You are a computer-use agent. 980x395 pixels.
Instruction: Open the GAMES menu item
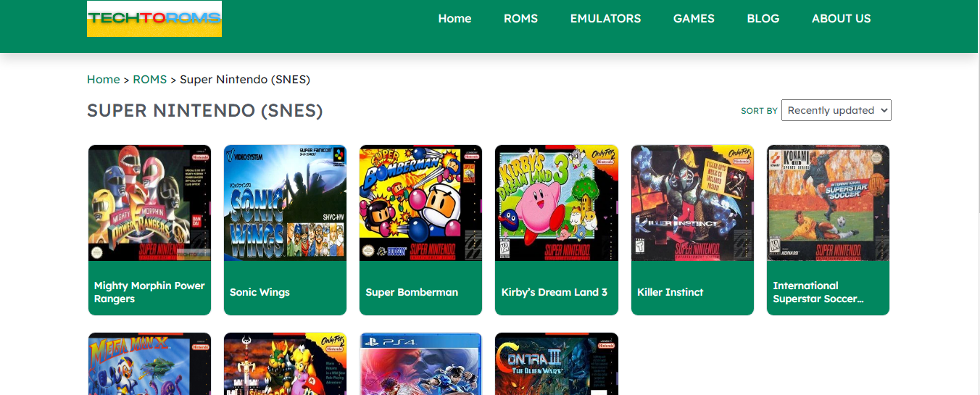(694, 19)
